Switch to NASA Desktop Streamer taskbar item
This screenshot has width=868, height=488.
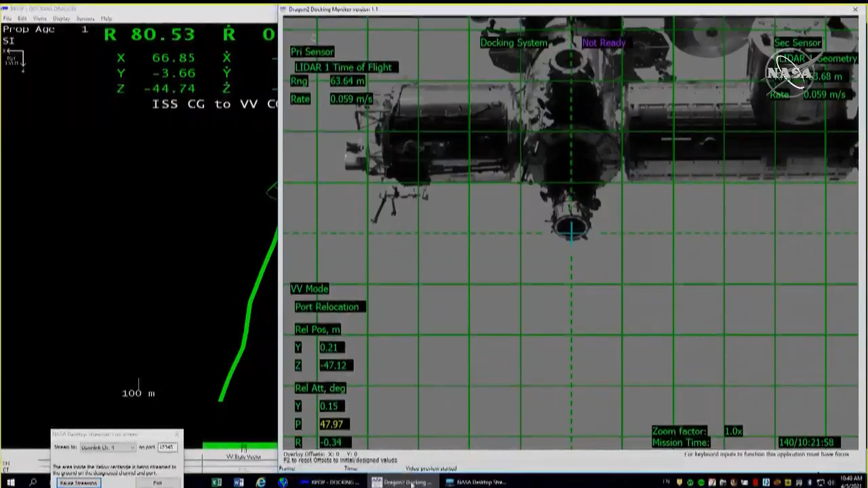coord(475,483)
